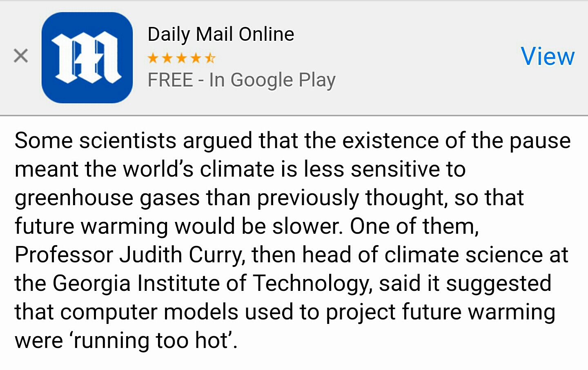This screenshot has width=588, height=370.
Task: Click the first orange rating star
Action: click(153, 58)
